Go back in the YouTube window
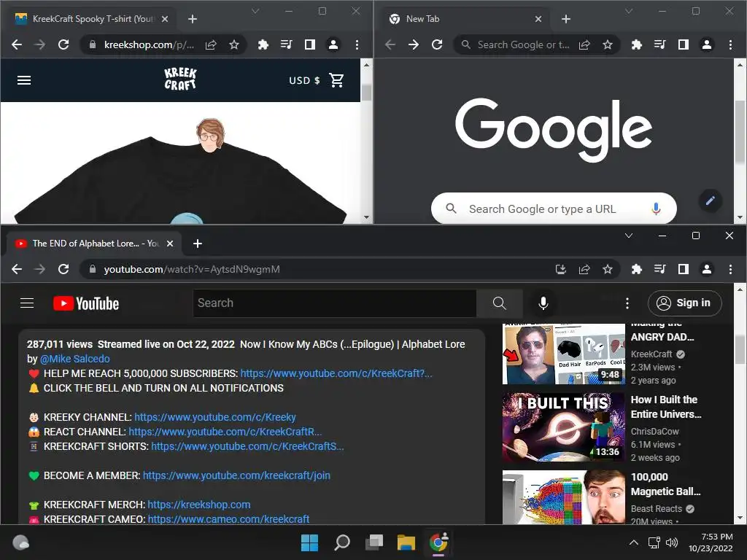Screen dimensions: 747x560 point(17,270)
